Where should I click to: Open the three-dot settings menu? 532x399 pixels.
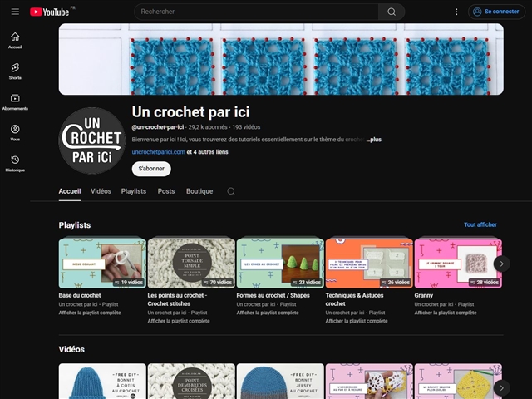[456, 12]
